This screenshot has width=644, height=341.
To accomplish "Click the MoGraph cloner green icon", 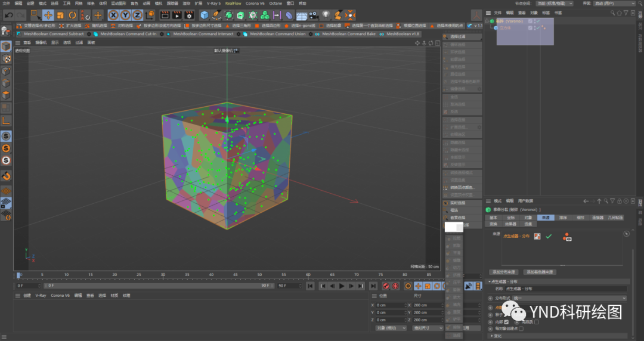I will [x=265, y=15].
